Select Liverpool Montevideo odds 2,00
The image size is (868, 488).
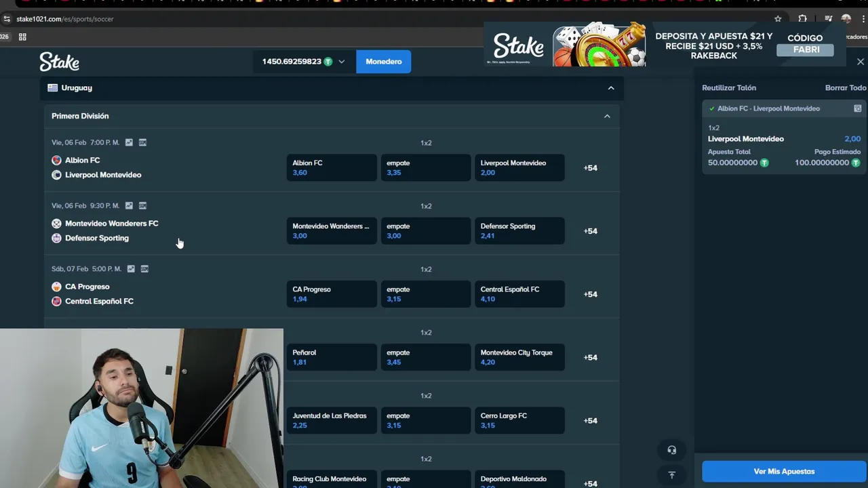click(x=519, y=167)
